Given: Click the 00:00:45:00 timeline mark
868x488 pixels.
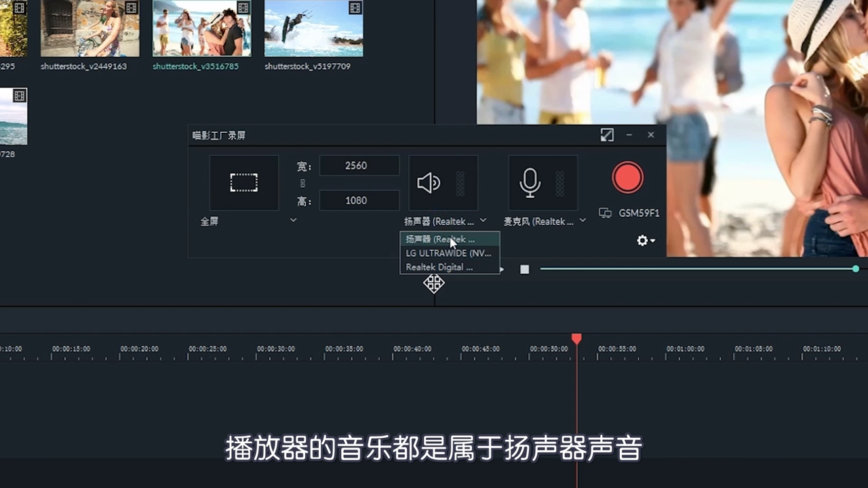Looking at the screenshot, I should click(x=481, y=349).
